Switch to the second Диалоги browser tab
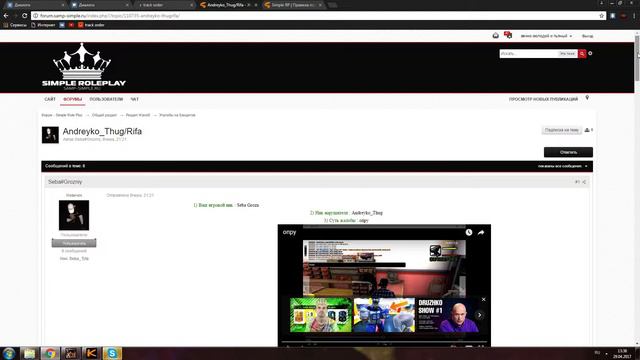The width and height of the screenshot is (640, 360). pyautogui.click(x=99, y=5)
